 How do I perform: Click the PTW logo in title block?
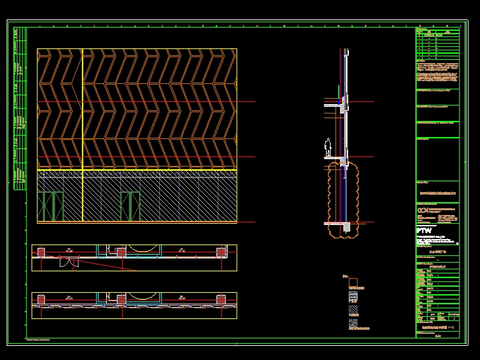click(424, 230)
